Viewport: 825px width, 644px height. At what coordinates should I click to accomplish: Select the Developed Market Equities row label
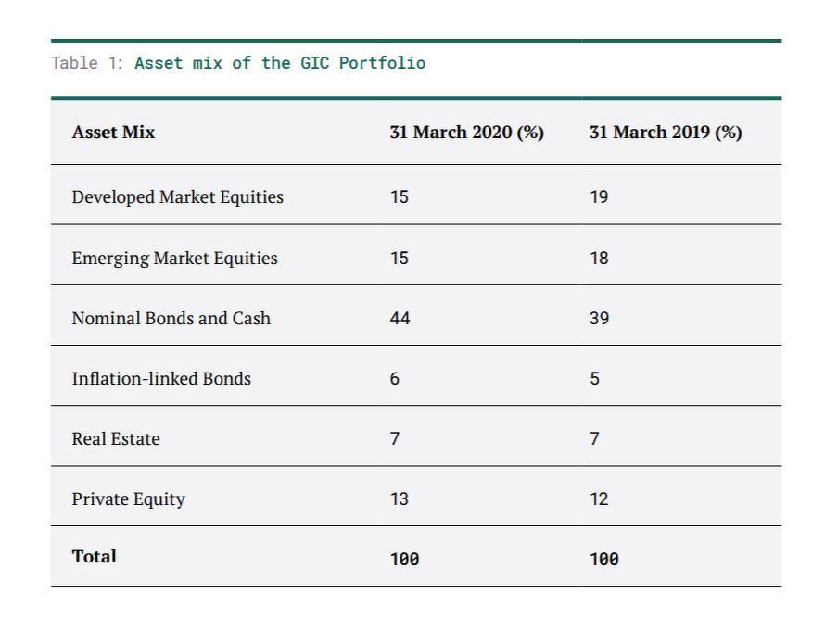click(x=178, y=197)
